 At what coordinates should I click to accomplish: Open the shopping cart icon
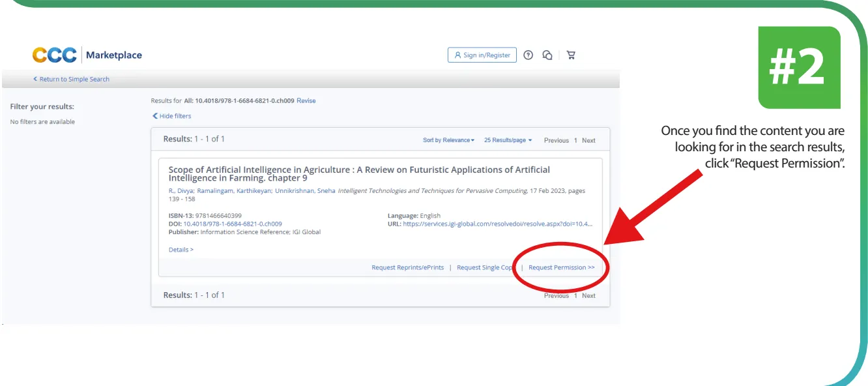[x=571, y=55]
